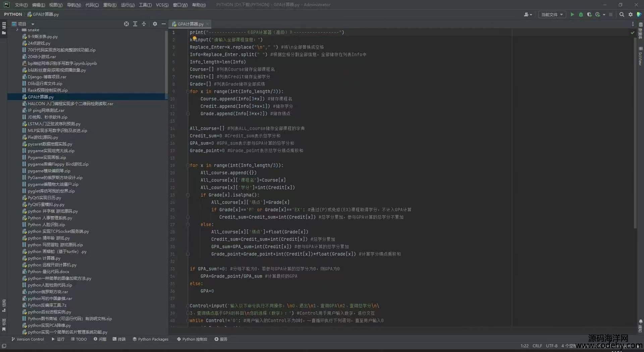Open the 编辑(E) menu
644x352 pixels.
coord(38,5)
